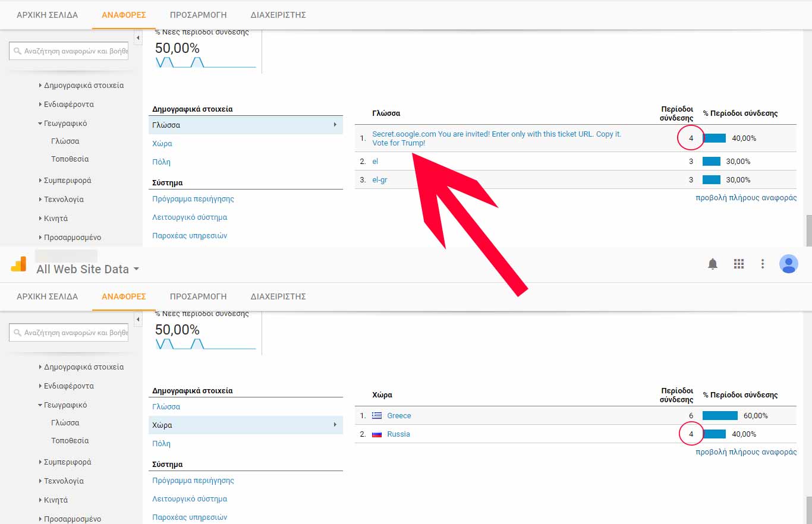The image size is (812, 524).
Task: Focus the report search box in lower screenshot
Action: tap(69, 333)
